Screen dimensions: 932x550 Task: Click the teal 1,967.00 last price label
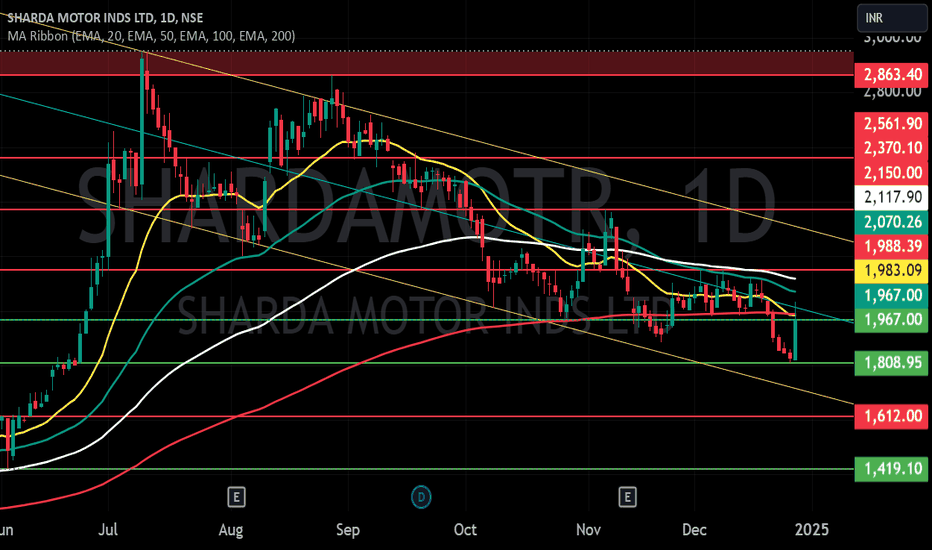point(892,296)
